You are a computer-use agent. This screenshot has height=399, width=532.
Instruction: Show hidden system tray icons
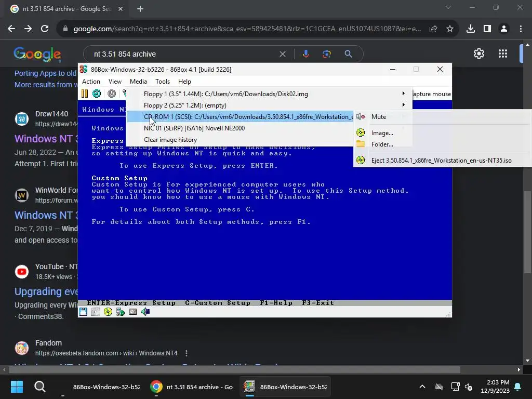[x=422, y=387]
